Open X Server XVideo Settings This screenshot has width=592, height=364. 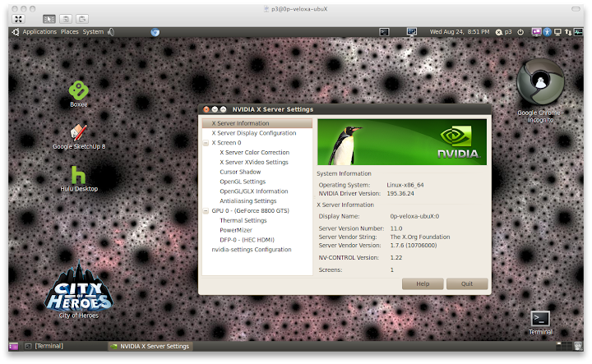point(254,162)
